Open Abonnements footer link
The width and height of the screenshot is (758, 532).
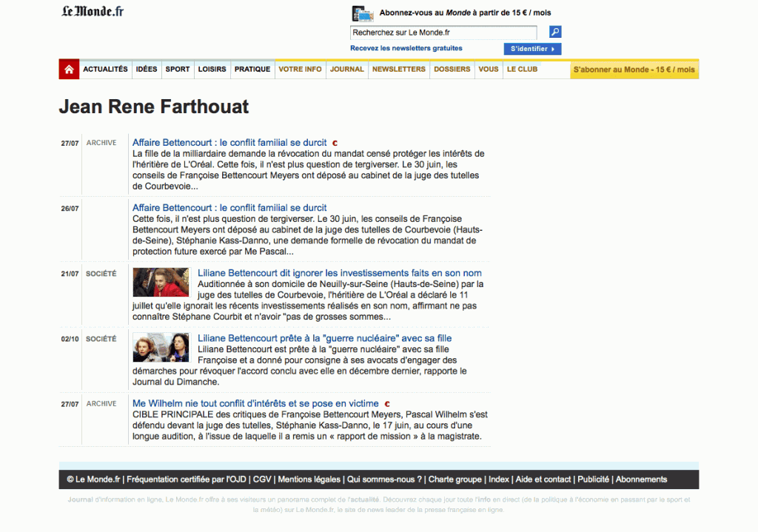(642, 479)
